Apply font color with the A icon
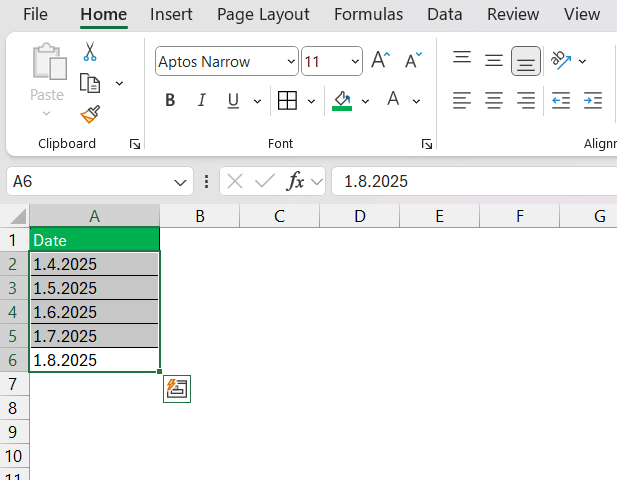 (x=393, y=98)
